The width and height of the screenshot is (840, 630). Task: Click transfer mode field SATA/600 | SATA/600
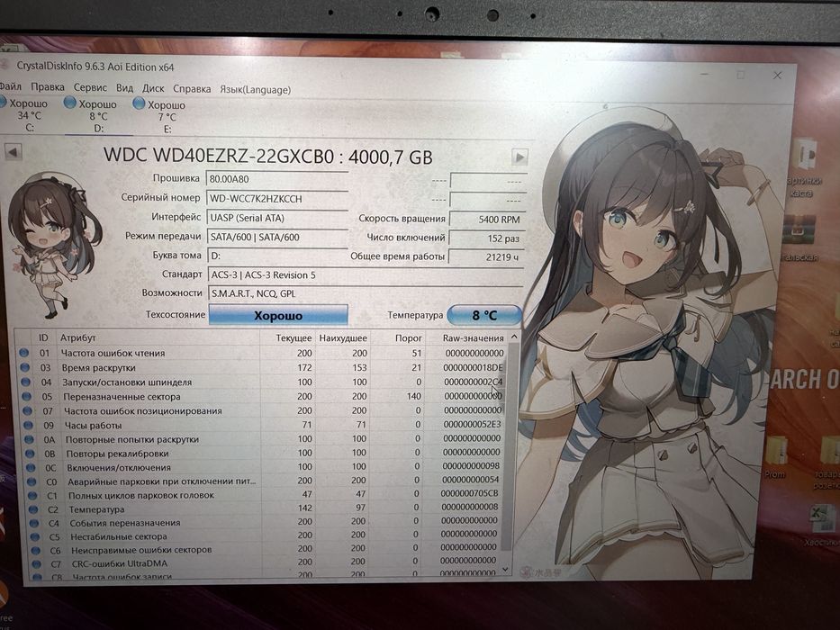coord(277,237)
